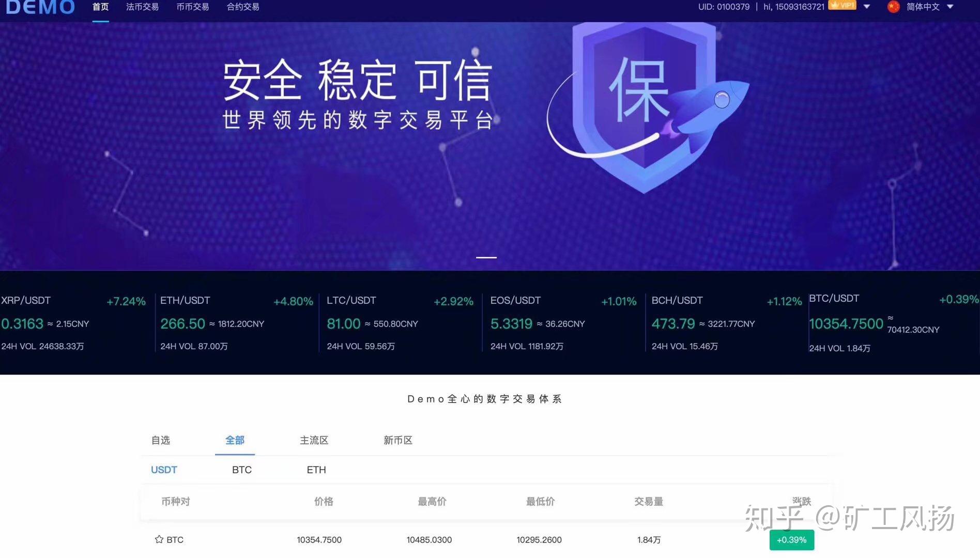
Task: Open 币币交易 menu
Action: tap(192, 7)
